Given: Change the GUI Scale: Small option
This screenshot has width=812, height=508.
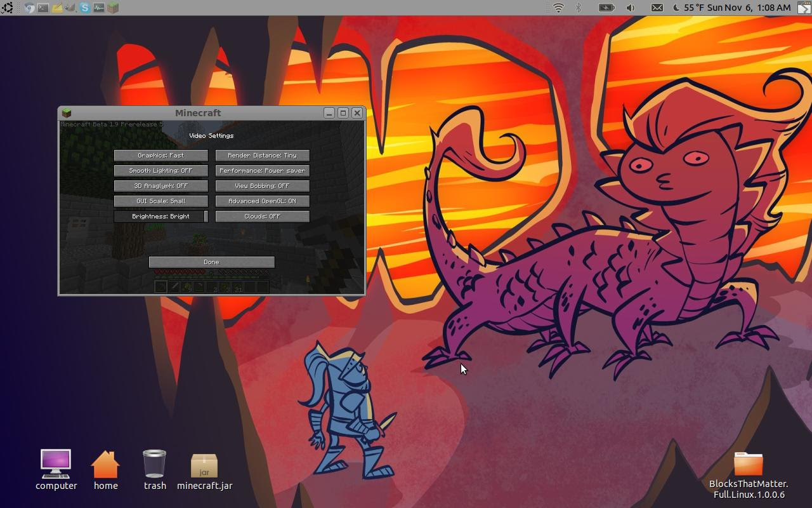Looking at the screenshot, I should pyautogui.click(x=161, y=201).
